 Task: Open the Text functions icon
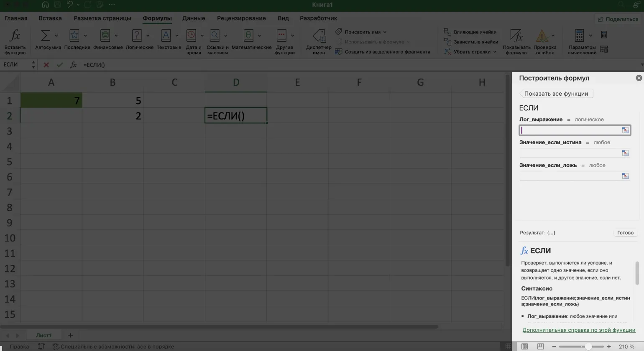point(166,36)
